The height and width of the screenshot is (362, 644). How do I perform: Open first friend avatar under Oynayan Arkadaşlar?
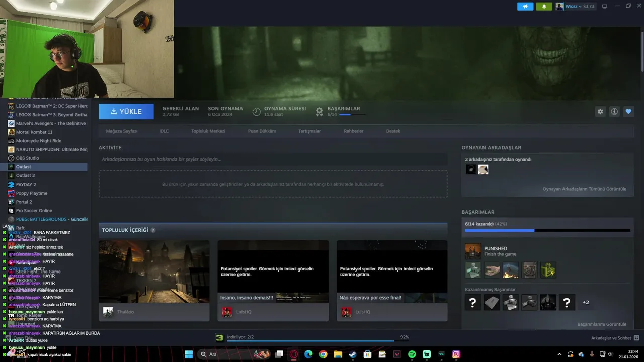470,170
